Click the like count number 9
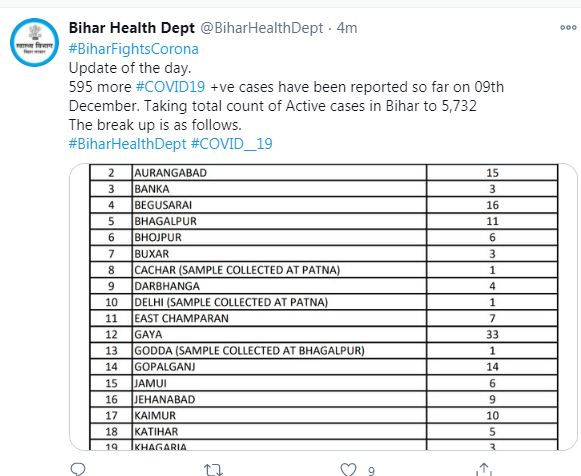581x476 pixels. [371, 471]
